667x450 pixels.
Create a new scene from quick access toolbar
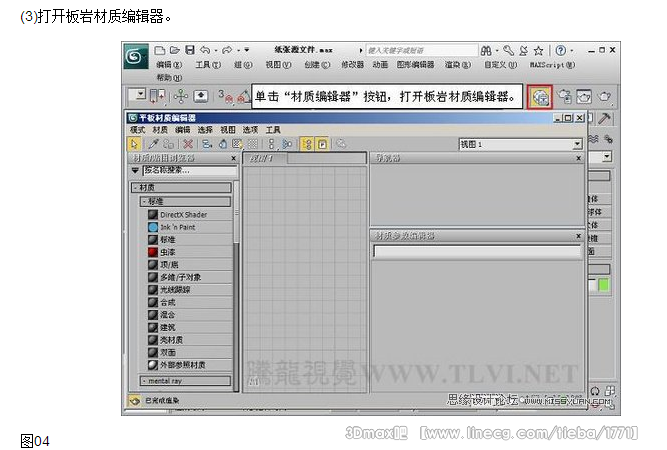pos(160,50)
